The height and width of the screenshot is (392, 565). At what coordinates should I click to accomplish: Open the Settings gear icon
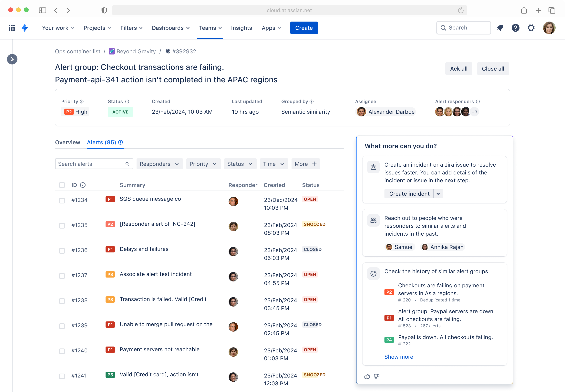pos(531,28)
